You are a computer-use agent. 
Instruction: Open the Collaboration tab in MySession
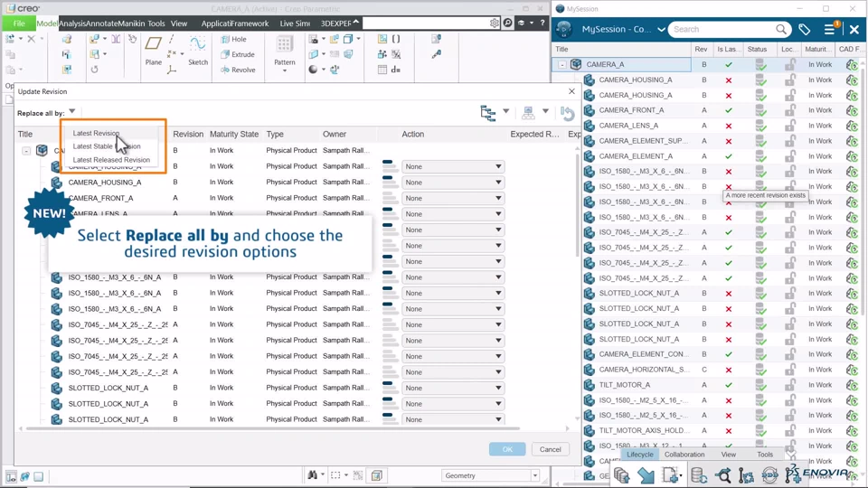(x=684, y=455)
